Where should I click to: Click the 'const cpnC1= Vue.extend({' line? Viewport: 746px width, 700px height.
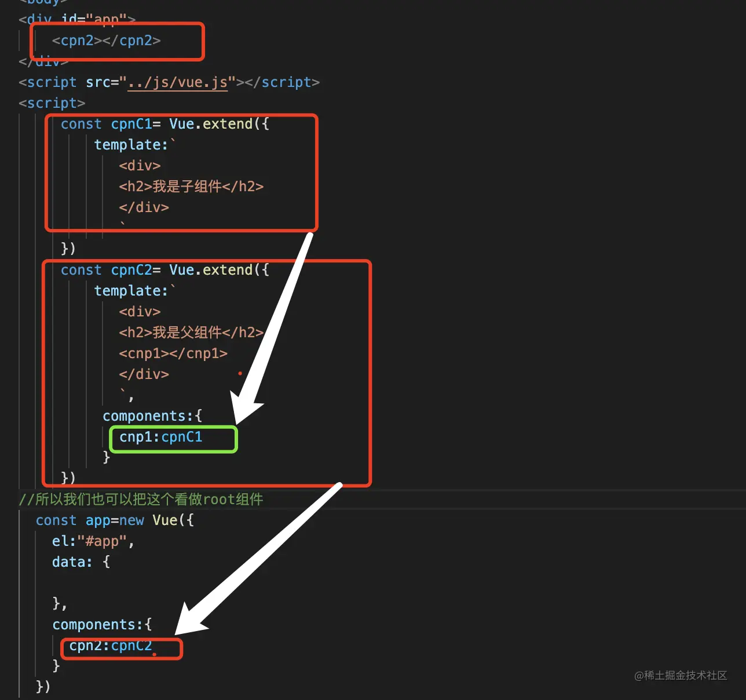[165, 124]
